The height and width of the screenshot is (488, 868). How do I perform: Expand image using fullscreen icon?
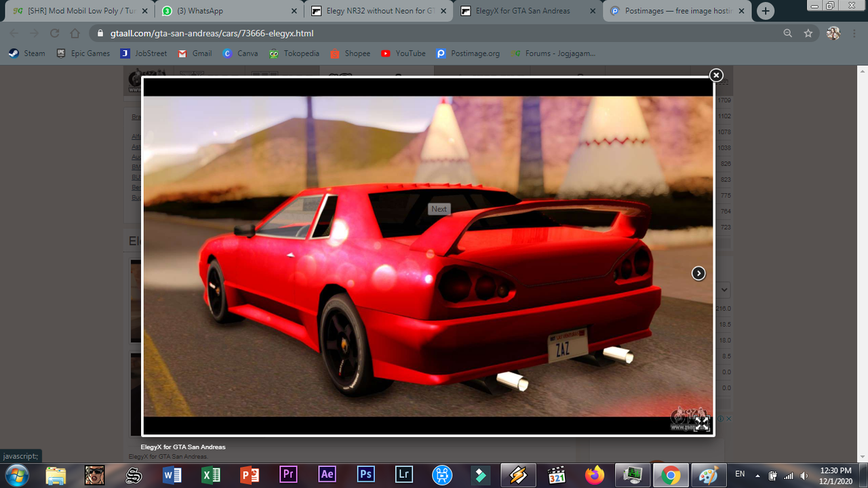click(702, 424)
